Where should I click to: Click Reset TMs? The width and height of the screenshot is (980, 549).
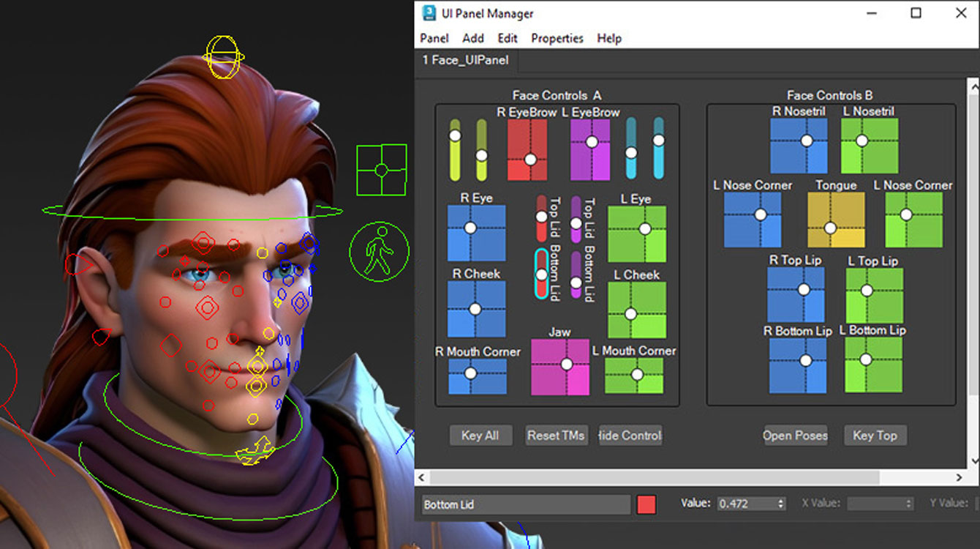point(556,435)
